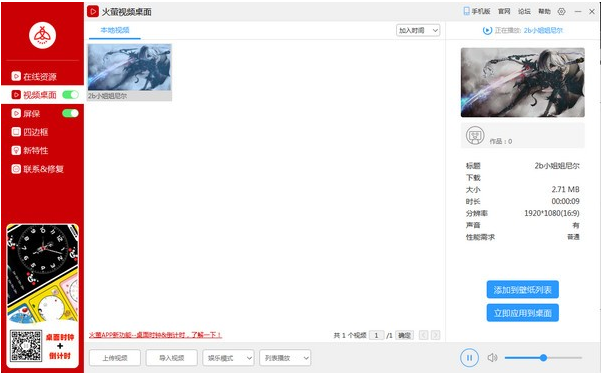The height and width of the screenshot is (374, 603).
Task: Mute the speaker volume icon
Action: coord(492,358)
